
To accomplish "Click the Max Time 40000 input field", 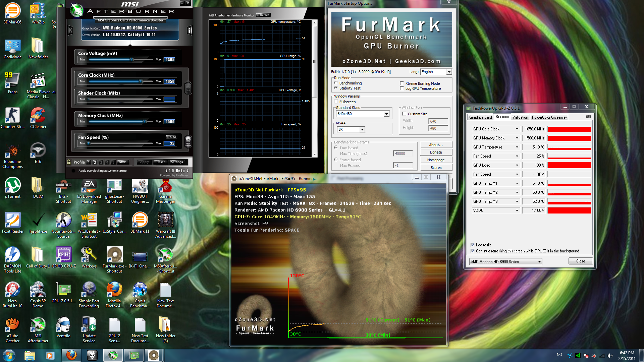I will (x=403, y=154).
